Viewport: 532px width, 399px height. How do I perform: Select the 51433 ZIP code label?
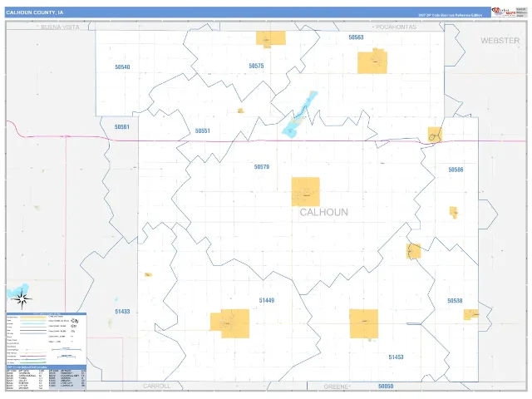tap(122, 312)
